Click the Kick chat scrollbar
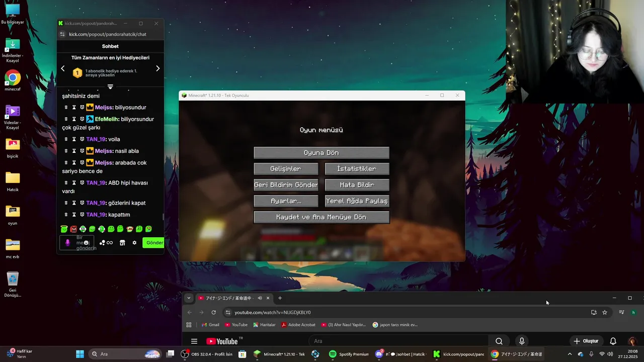644x362 pixels. click(163, 217)
